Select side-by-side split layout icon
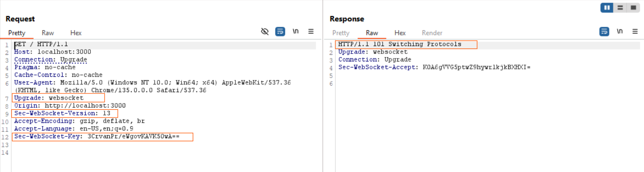The image size is (644, 172). 607,7
